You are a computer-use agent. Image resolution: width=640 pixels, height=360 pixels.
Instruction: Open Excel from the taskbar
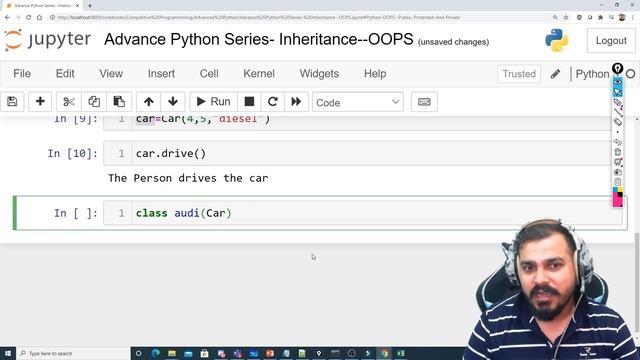click(400, 353)
